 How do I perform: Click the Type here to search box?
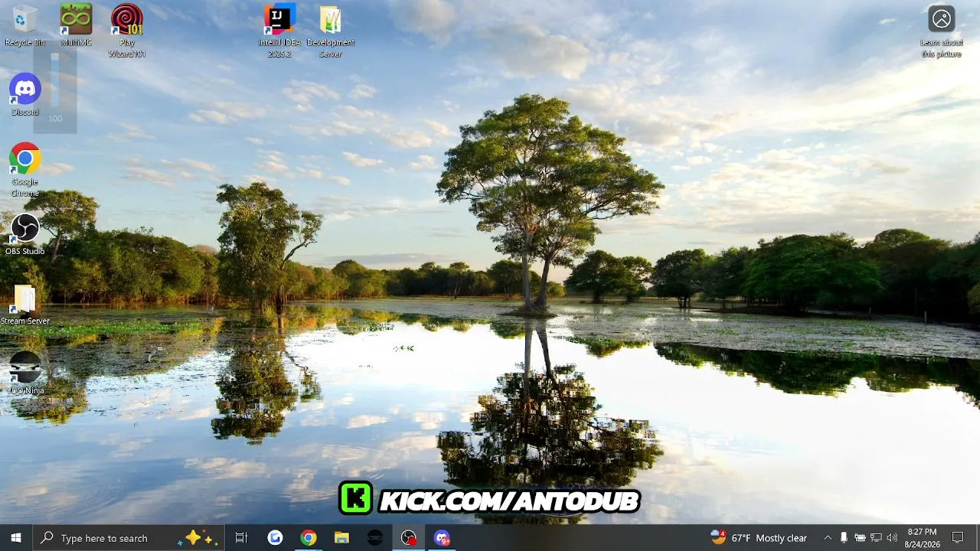pyautogui.click(x=129, y=538)
